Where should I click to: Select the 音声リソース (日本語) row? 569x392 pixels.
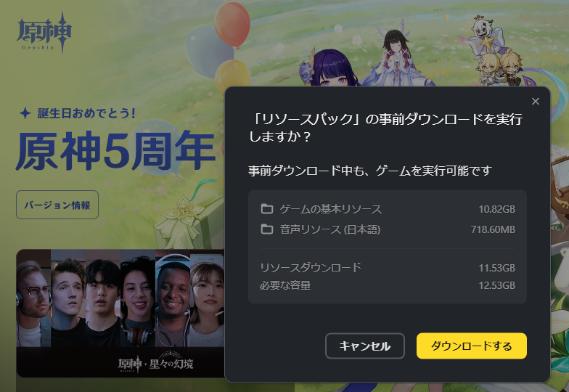(x=388, y=229)
